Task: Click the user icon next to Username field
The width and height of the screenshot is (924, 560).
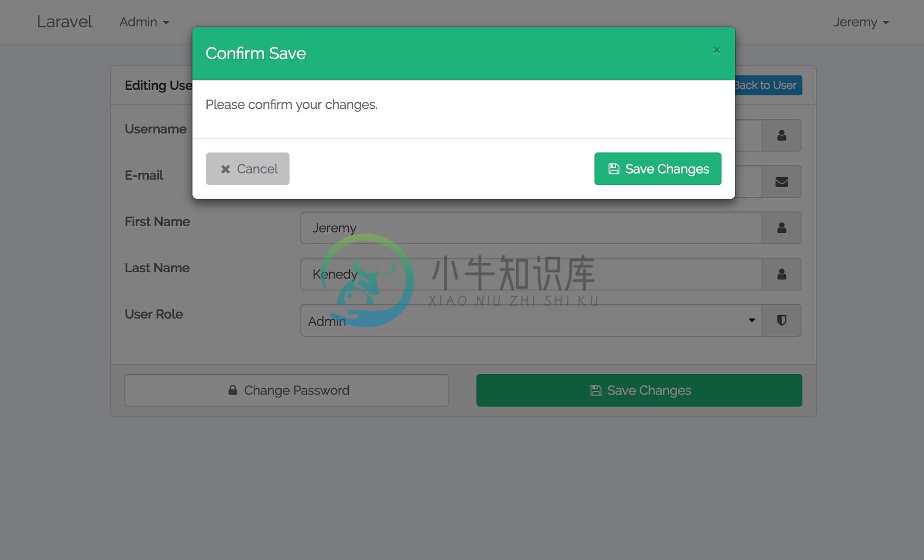Action: pyautogui.click(x=781, y=135)
